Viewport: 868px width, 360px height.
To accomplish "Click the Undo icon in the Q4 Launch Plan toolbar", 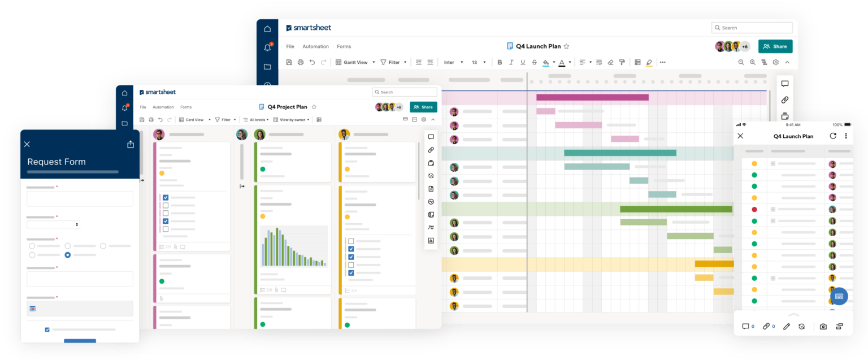I will pyautogui.click(x=312, y=62).
